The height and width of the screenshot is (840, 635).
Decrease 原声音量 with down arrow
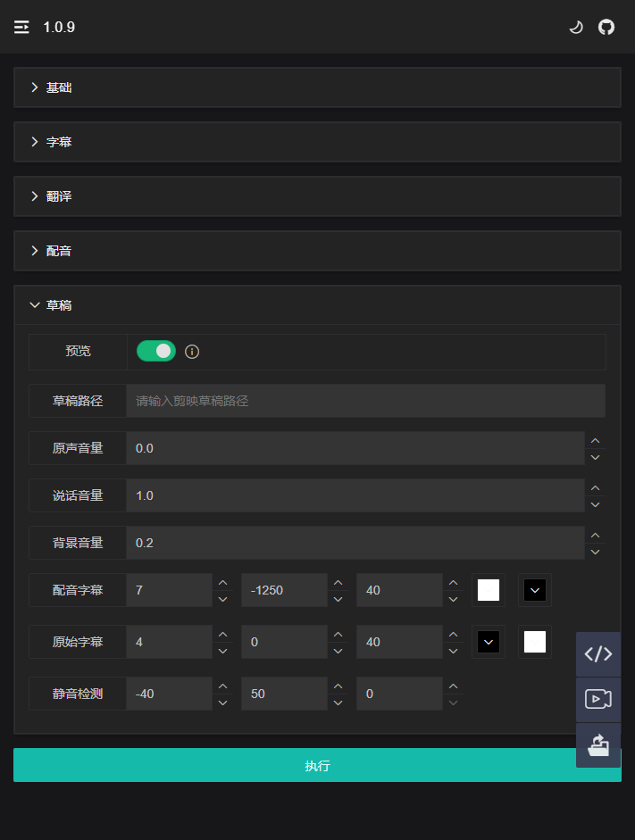tap(595, 457)
